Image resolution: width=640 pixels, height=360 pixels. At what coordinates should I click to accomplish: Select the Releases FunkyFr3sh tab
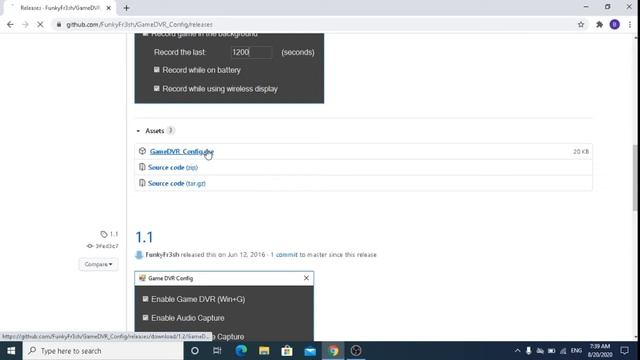coord(60,8)
